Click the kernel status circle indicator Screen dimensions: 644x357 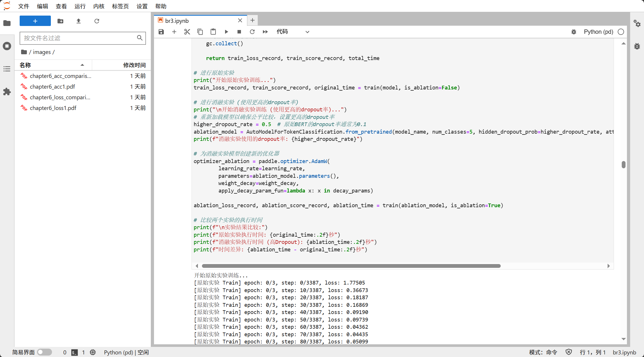(621, 32)
